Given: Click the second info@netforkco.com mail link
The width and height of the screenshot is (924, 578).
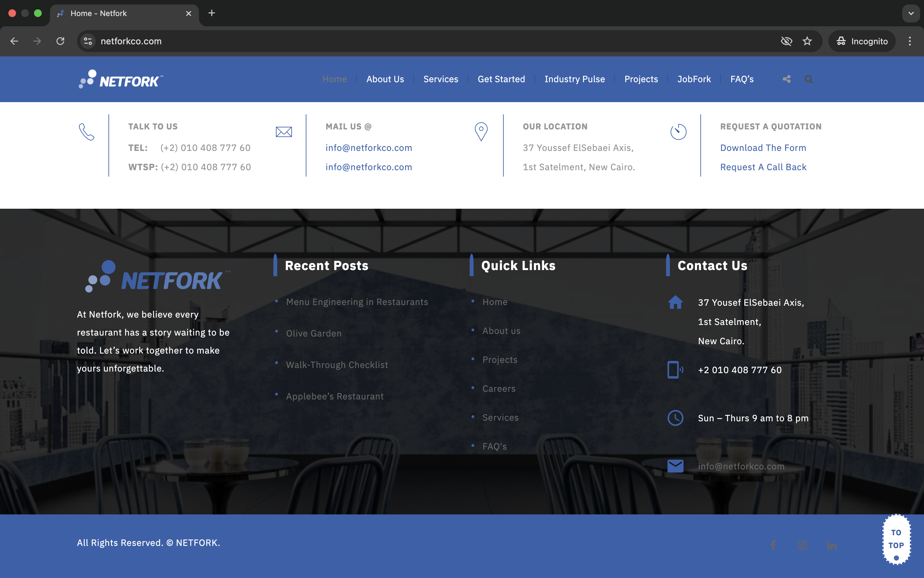Looking at the screenshot, I should tap(369, 167).
